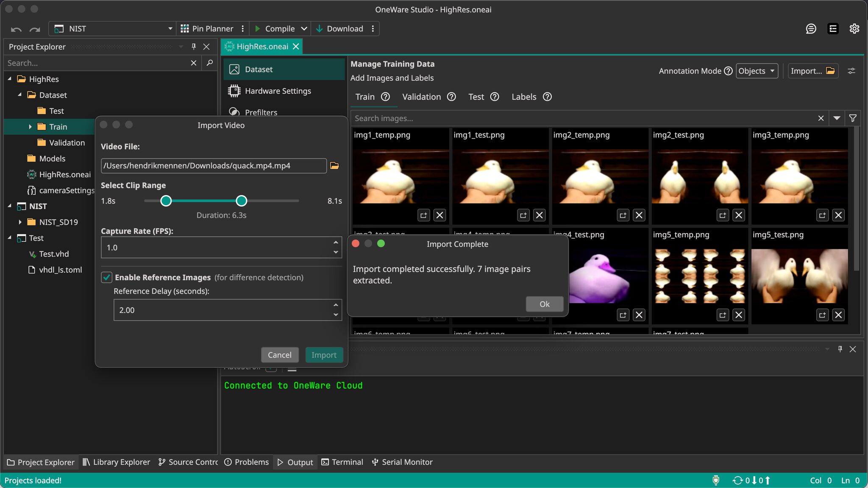The image size is (868, 488).
Task: Open the Annotation Mode Objects dropdown
Action: point(757,71)
